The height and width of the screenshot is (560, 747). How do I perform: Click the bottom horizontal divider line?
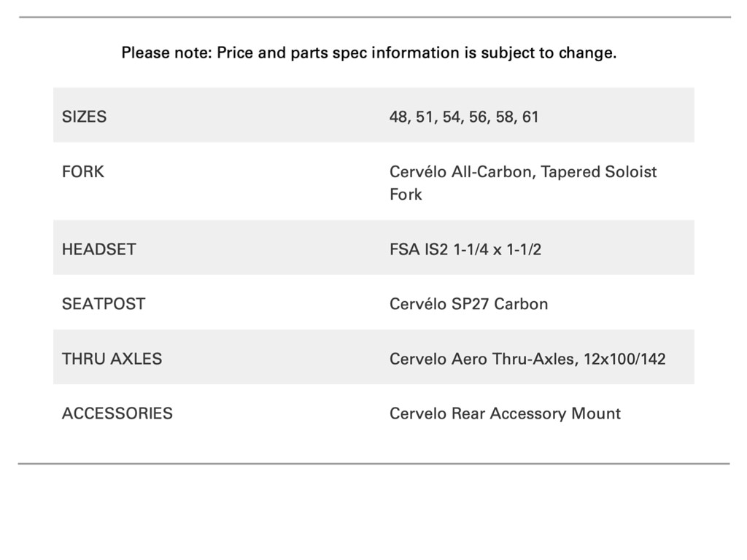tap(373, 463)
